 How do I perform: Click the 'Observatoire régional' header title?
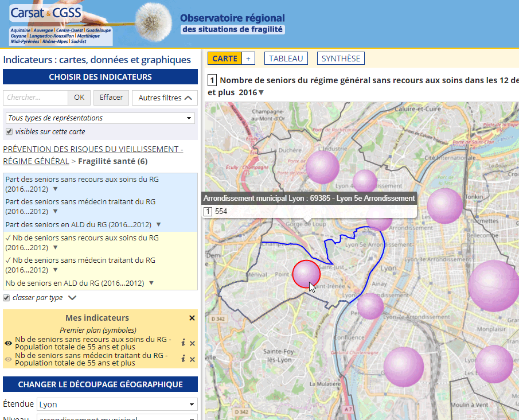coord(232,18)
